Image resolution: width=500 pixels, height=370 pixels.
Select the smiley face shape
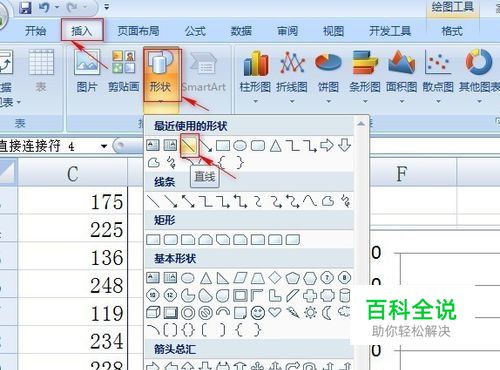tap(258, 313)
